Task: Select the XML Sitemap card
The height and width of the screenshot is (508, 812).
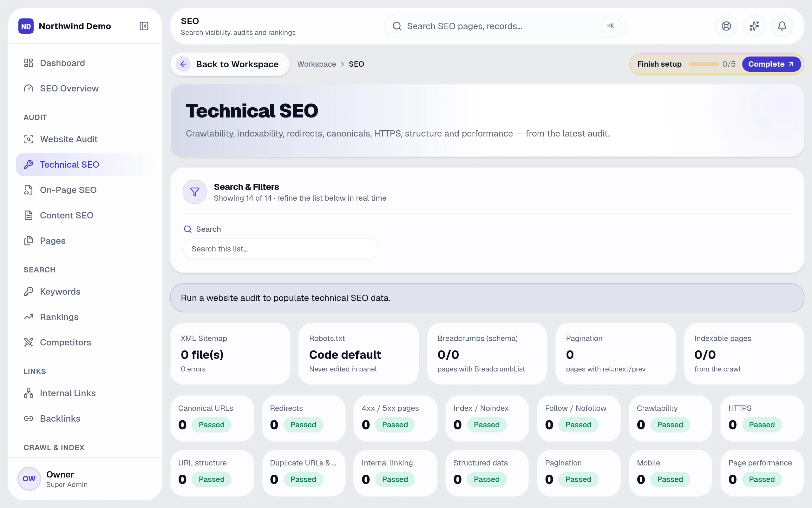Action: pos(230,354)
